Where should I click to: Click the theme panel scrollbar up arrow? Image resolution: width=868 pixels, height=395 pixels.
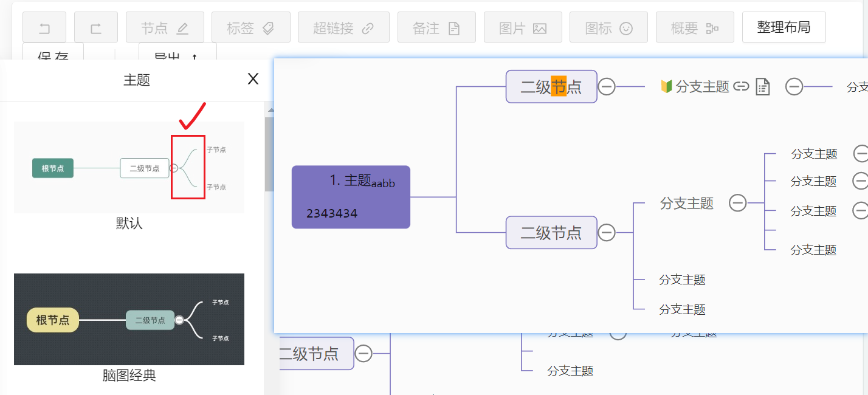pyautogui.click(x=270, y=111)
